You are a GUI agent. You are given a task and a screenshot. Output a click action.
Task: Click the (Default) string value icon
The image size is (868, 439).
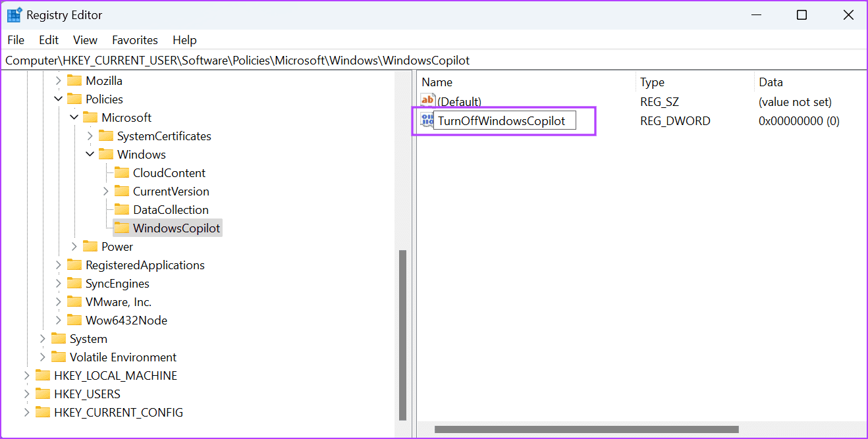coord(428,101)
